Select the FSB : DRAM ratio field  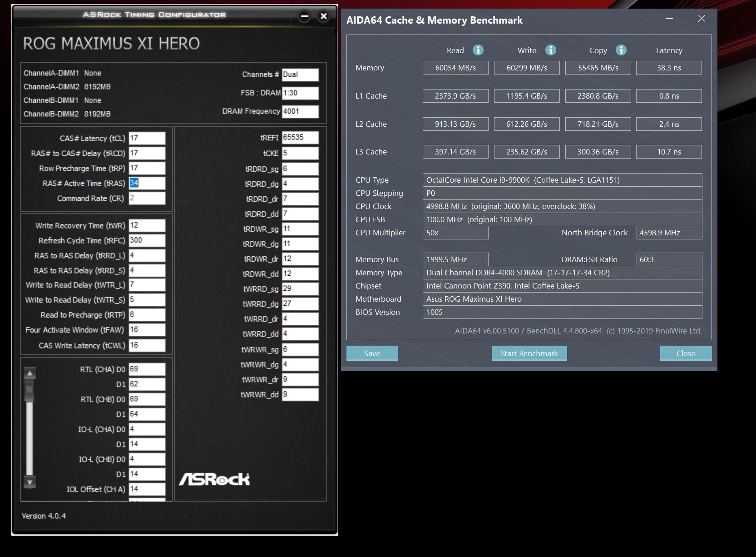click(300, 93)
